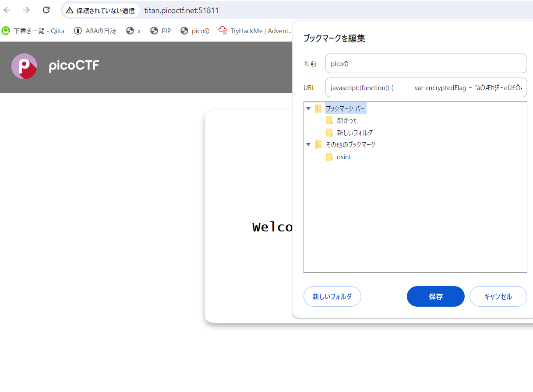533x392 pixels.
Task: Click the URL field with javascript code
Action: [x=426, y=87]
